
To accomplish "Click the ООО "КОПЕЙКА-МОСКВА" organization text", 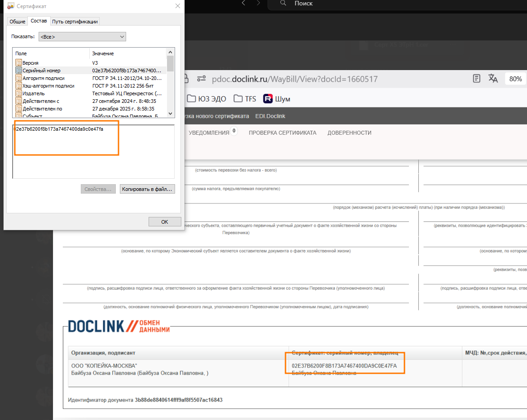I will coord(104,366).
